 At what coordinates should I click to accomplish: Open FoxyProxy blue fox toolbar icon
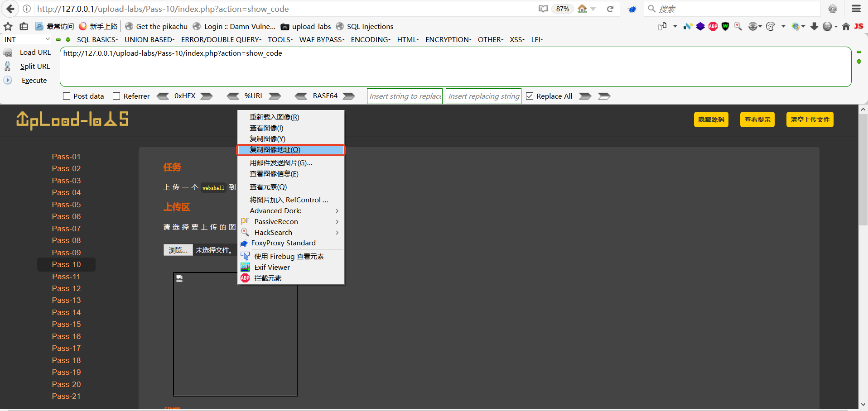[632, 9]
